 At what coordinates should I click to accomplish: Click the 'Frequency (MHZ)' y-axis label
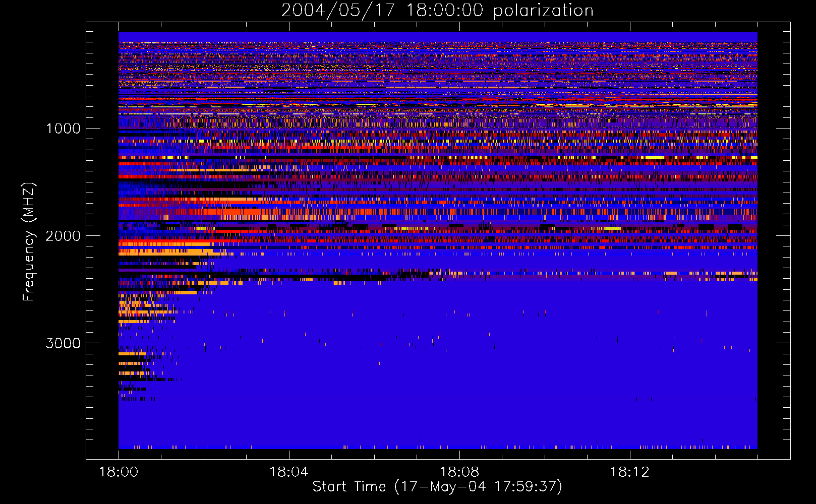(29, 242)
